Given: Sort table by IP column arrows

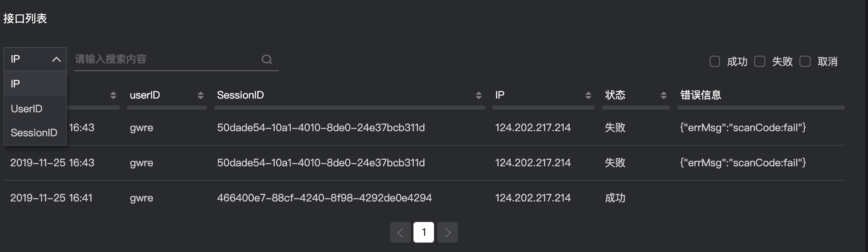Looking at the screenshot, I should tap(588, 95).
